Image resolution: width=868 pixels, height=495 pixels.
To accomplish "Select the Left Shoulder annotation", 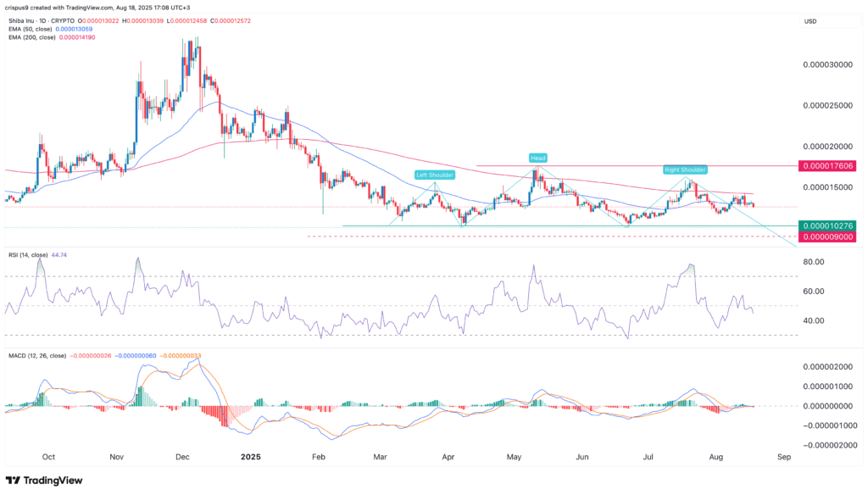I will coord(434,175).
